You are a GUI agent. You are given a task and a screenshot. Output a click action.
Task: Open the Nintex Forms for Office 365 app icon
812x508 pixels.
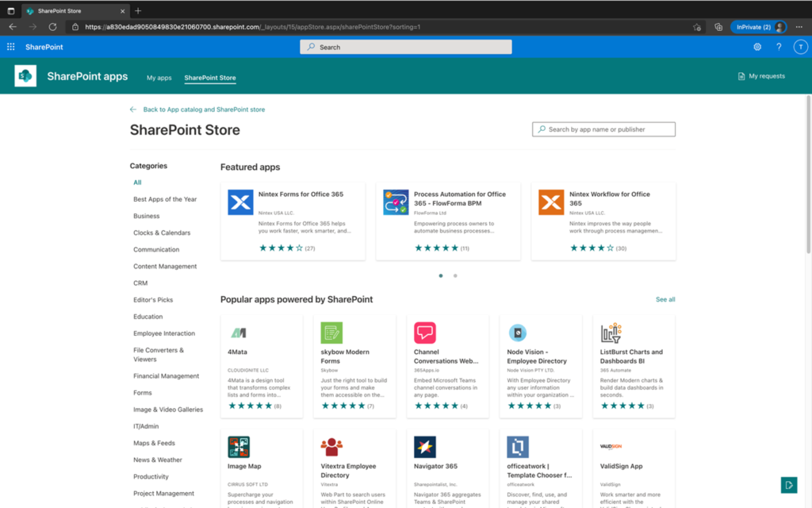tap(240, 202)
